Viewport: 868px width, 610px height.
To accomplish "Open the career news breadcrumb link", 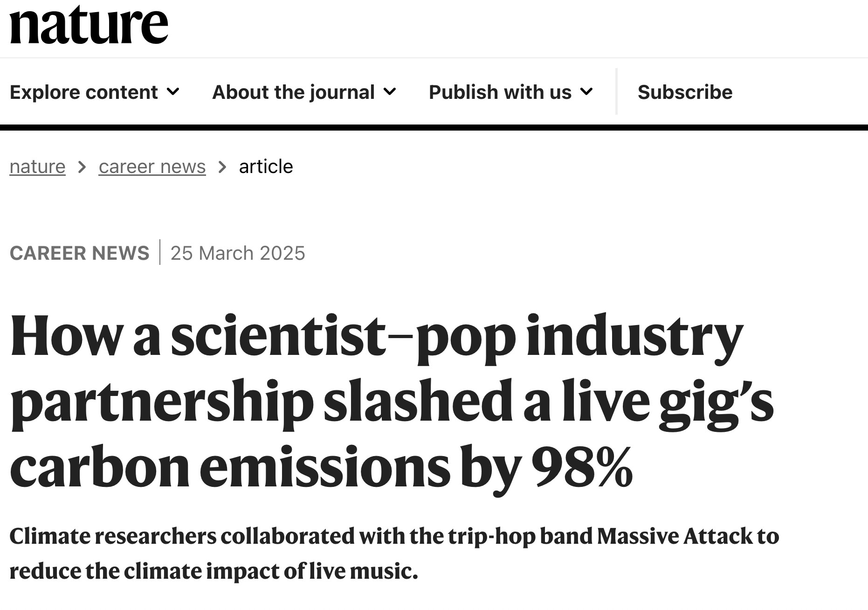I will [152, 166].
